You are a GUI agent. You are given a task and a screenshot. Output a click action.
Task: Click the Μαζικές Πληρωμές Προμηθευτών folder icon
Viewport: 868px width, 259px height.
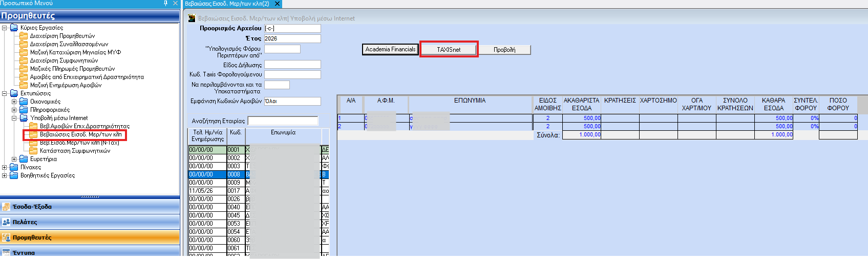pyautogui.click(x=24, y=69)
